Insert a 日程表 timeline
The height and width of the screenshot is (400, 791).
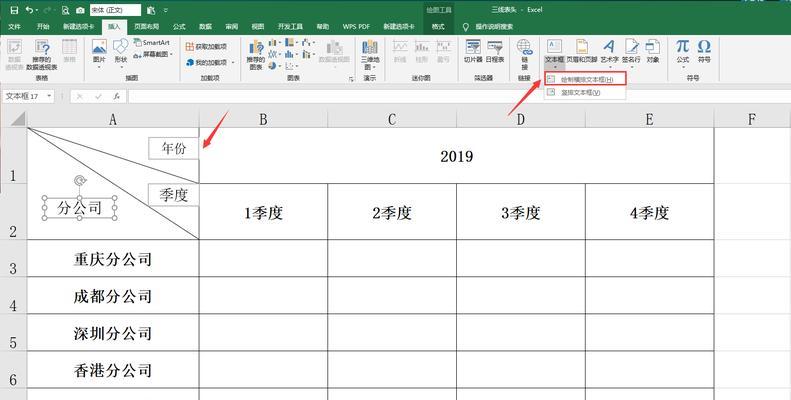coord(495,51)
